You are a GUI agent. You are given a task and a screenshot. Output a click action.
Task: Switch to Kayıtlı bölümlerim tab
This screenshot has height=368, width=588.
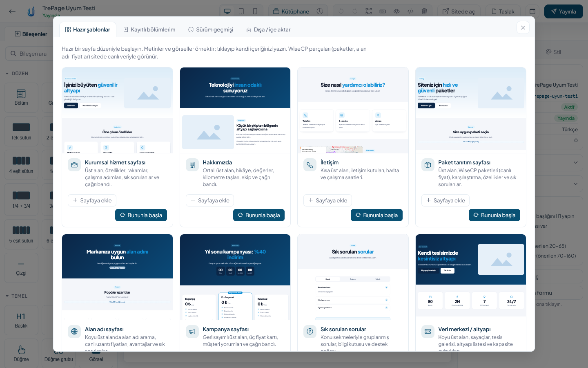pyautogui.click(x=149, y=29)
